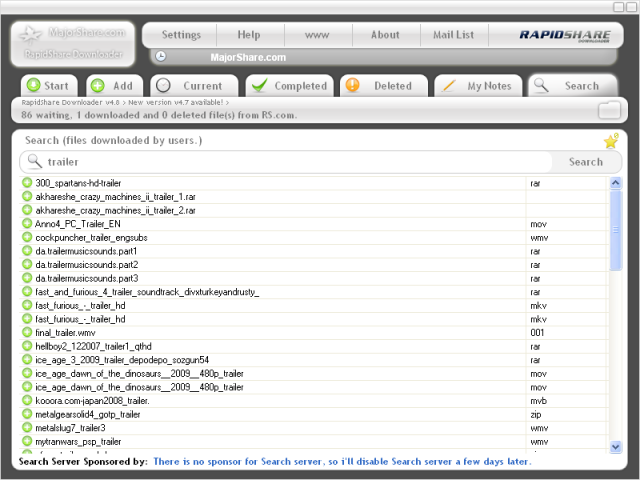Screen dimensions: 640x480
Task: Add cockpuncher_trailer_engsubs via green plus icon
Action: [27, 237]
